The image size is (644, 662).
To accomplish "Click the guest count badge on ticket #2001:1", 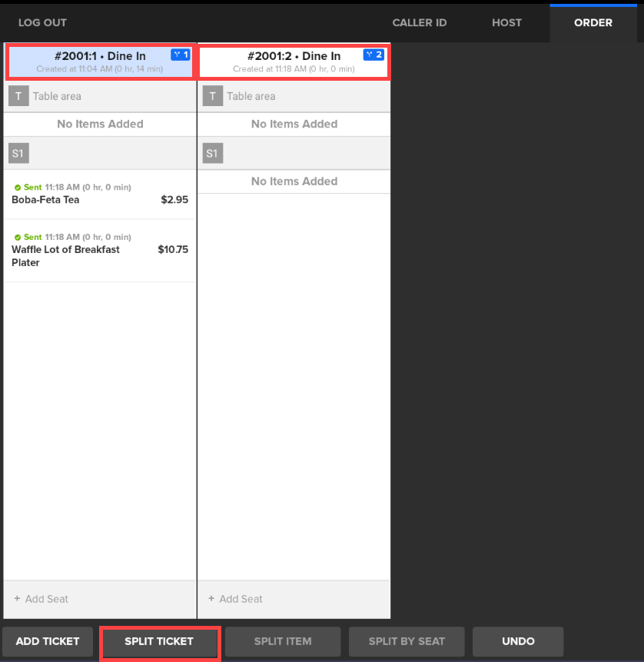I will tap(181, 55).
